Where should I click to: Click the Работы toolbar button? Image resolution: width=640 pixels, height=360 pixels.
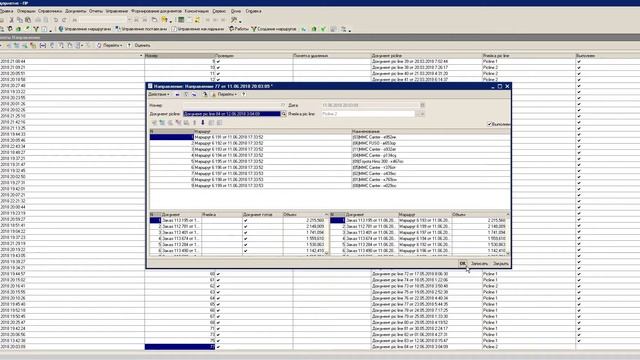point(239,29)
